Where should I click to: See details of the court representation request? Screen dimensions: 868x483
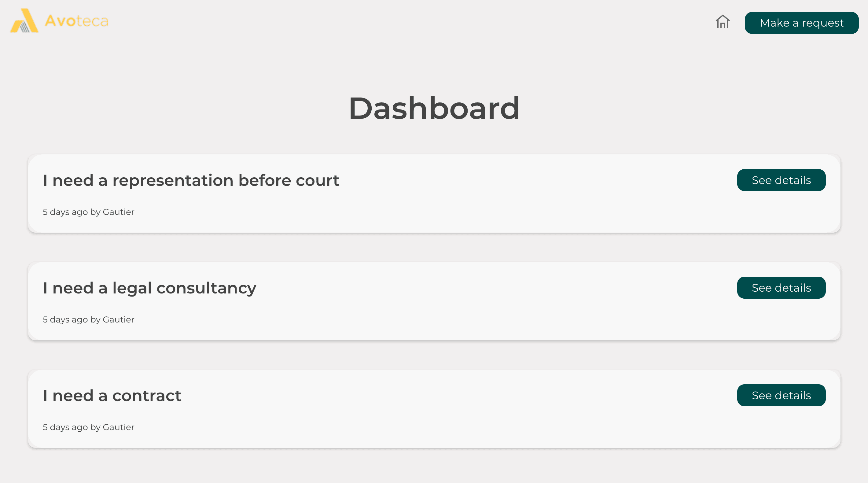click(x=781, y=180)
